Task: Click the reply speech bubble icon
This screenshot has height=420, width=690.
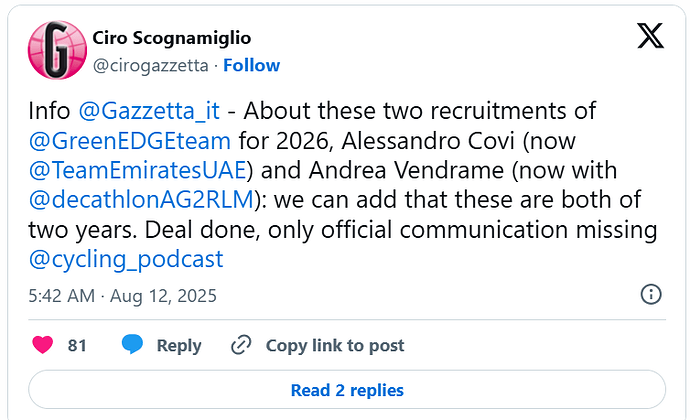Action: click(x=131, y=345)
